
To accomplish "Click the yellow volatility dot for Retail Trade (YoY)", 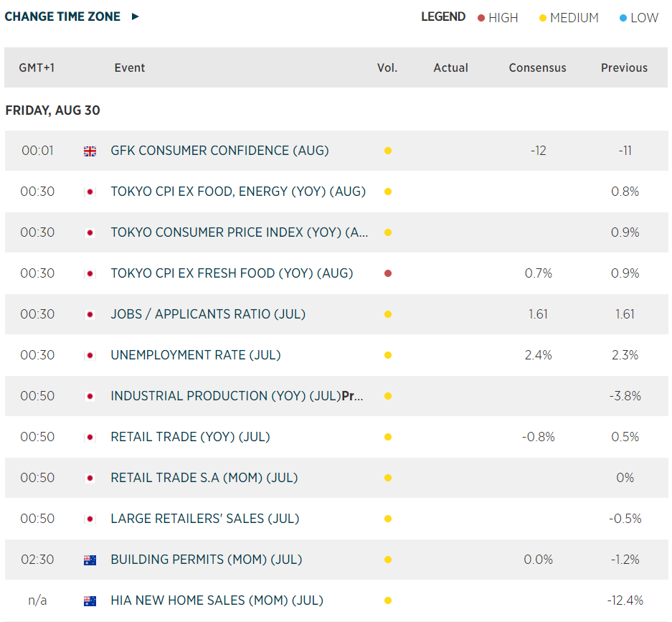I will 388,437.
